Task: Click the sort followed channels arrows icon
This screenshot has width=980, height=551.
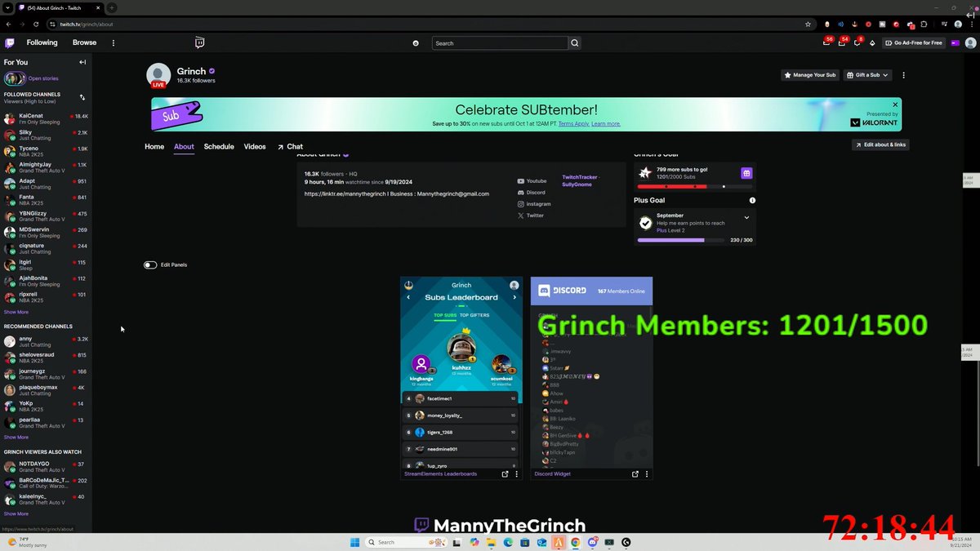Action: pyautogui.click(x=82, y=97)
